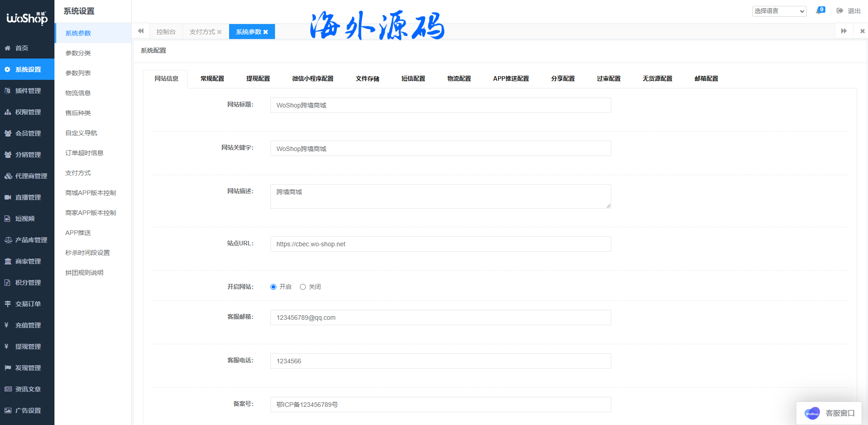Image resolution: width=868 pixels, height=425 pixels.
Task: Open the 首页 home icon in sidebar
Action: (8, 48)
